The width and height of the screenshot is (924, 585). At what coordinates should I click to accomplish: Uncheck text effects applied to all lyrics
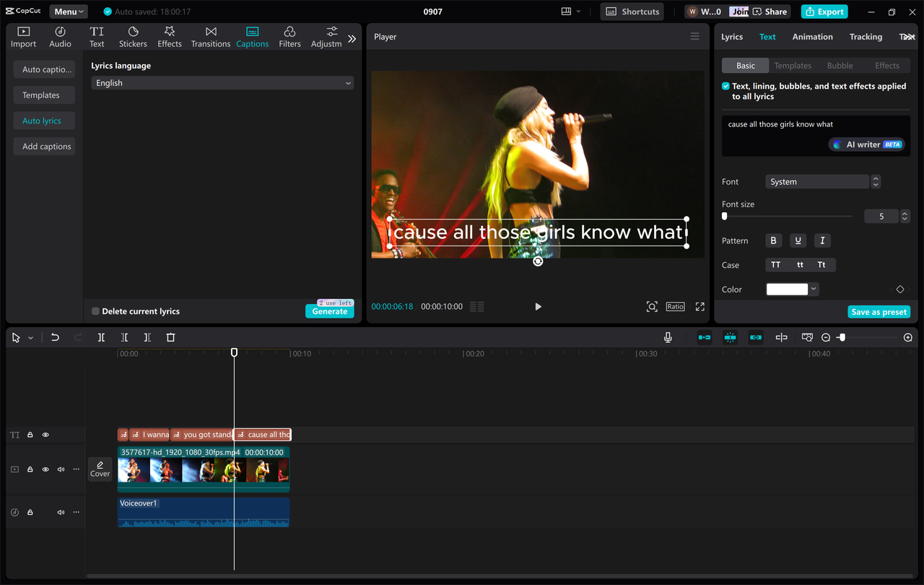[x=725, y=86]
